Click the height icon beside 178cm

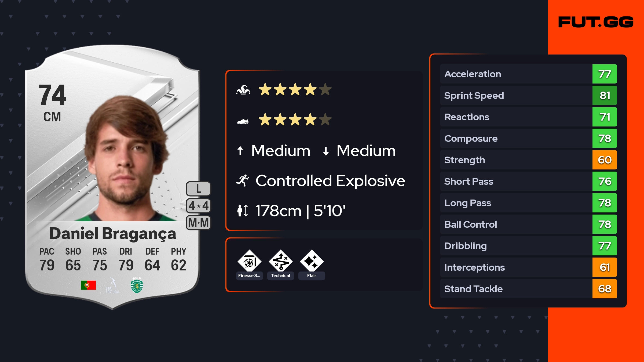click(x=243, y=211)
